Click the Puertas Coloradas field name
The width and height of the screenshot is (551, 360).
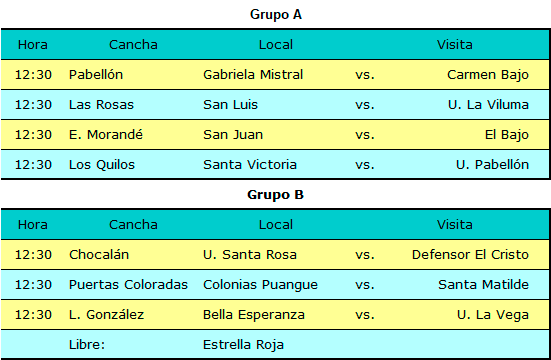point(128,285)
